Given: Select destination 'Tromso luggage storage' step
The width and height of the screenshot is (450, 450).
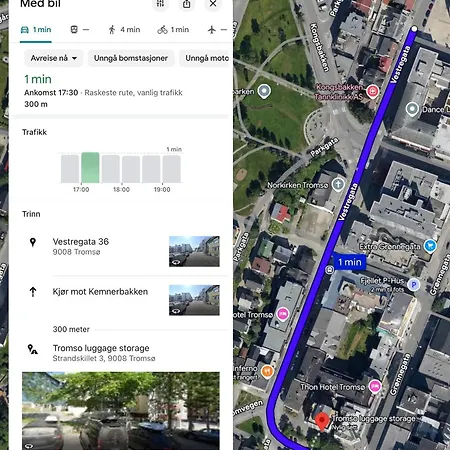Looking at the screenshot, I should 104,353.
